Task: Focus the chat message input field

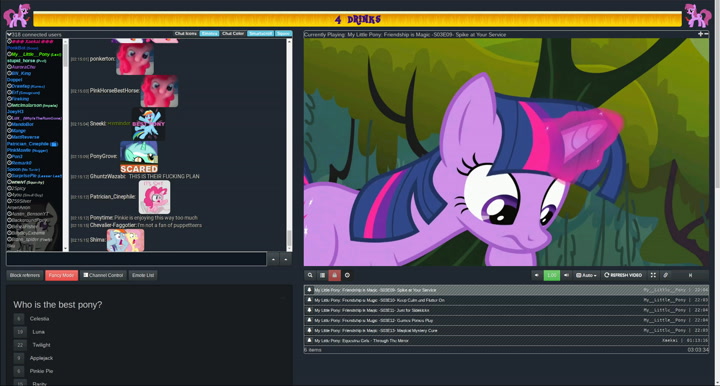Action: (136, 259)
